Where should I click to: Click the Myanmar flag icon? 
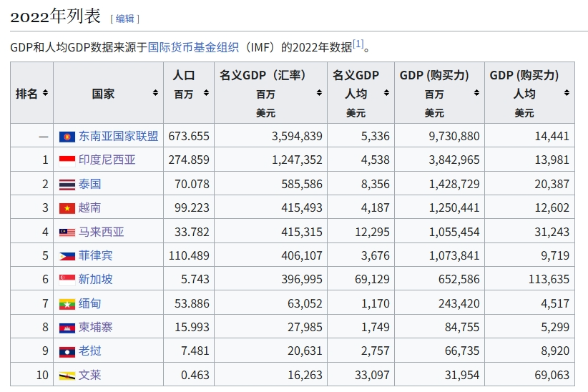click(67, 303)
